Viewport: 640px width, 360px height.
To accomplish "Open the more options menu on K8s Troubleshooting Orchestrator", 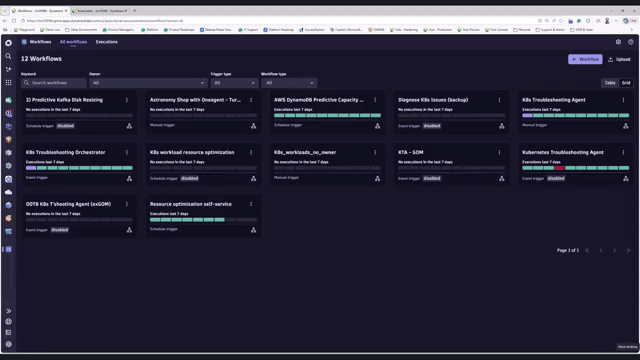I will [x=127, y=152].
